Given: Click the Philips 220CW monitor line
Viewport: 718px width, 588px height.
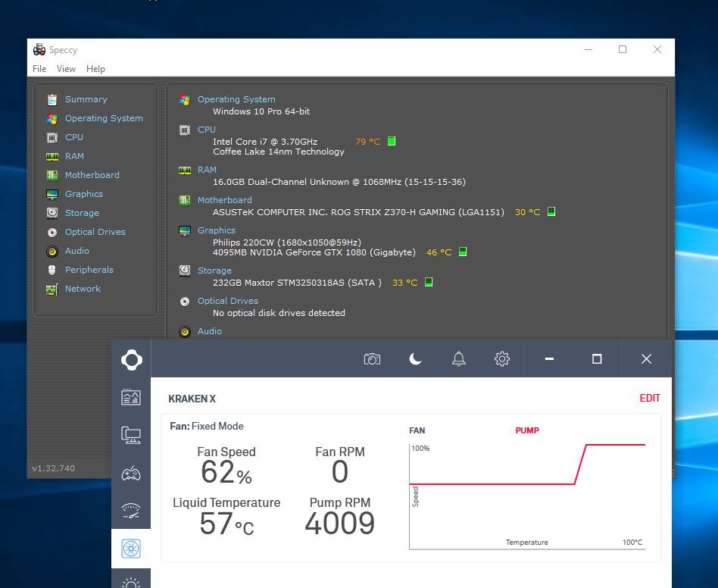Looking at the screenshot, I should [287, 242].
